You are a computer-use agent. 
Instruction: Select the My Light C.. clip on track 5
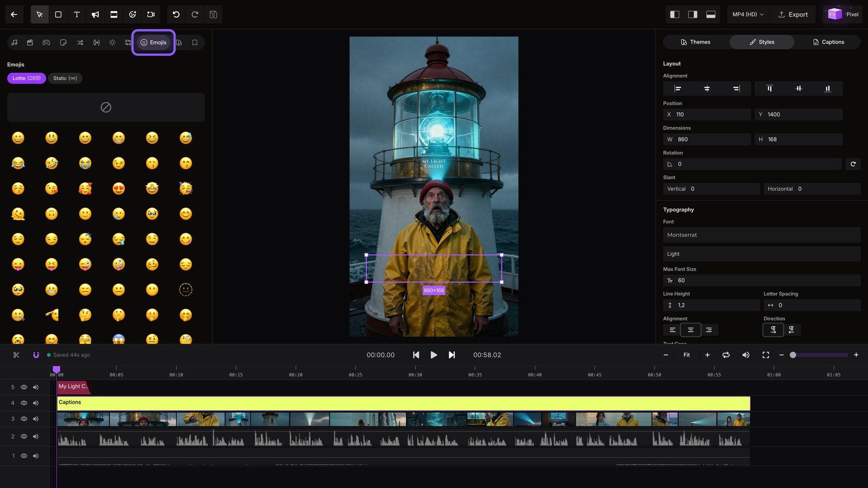[73, 387]
